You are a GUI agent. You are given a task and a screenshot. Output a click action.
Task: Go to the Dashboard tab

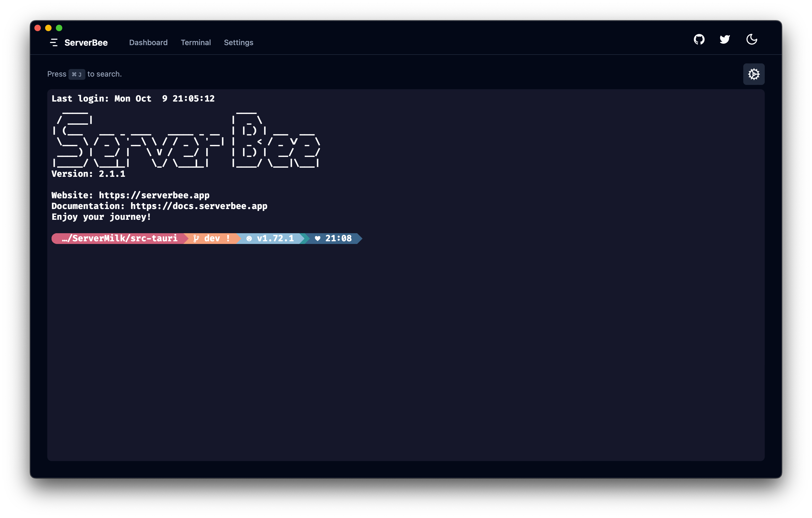pyautogui.click(x=148, y=42)
